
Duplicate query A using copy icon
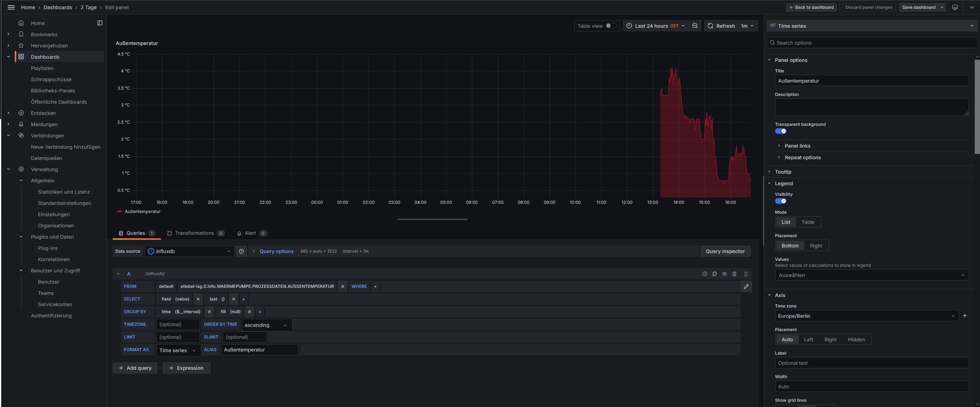(714, 273)
